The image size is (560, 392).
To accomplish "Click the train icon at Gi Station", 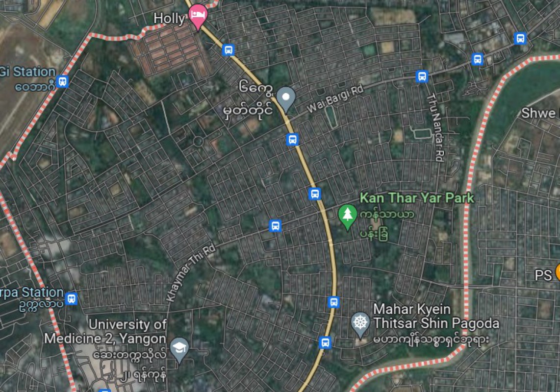I will (62, 81).
